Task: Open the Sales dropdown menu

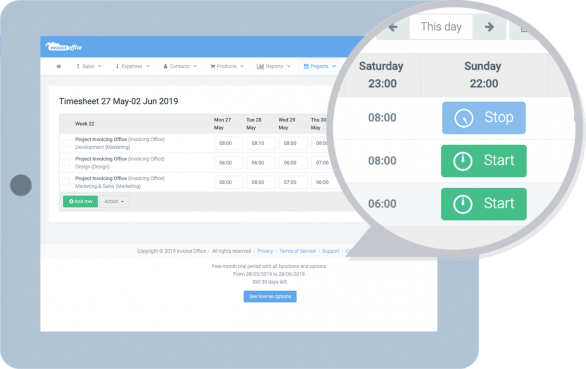Action: click(x=89, y=66)
